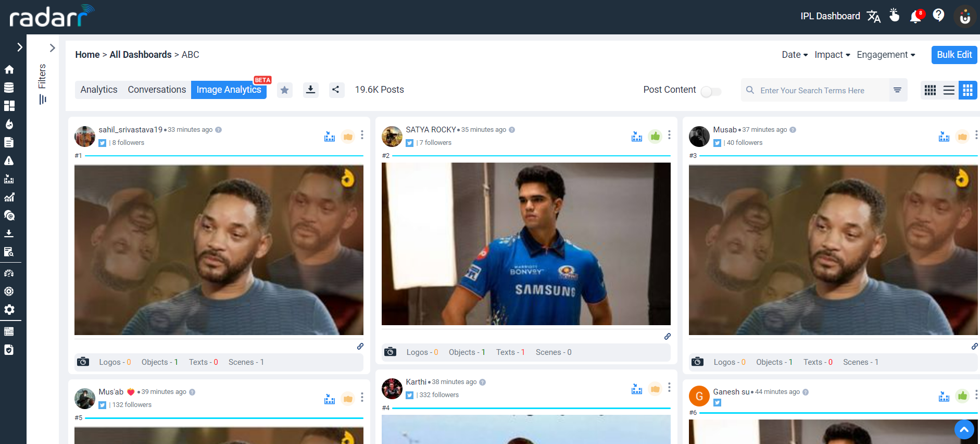The height and width of the screenshot is (444, 980).
Task: Expand the left navigation sidebar
Action: coord(19,47)
